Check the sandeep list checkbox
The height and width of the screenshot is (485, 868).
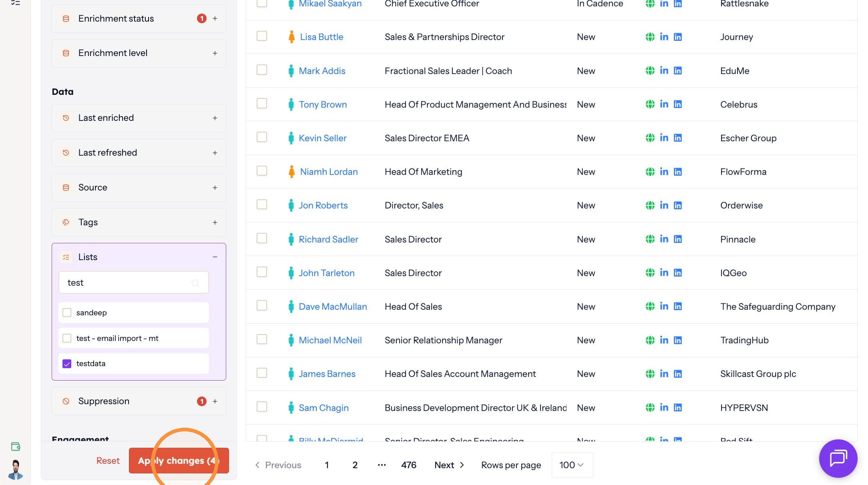click(67, 313)
